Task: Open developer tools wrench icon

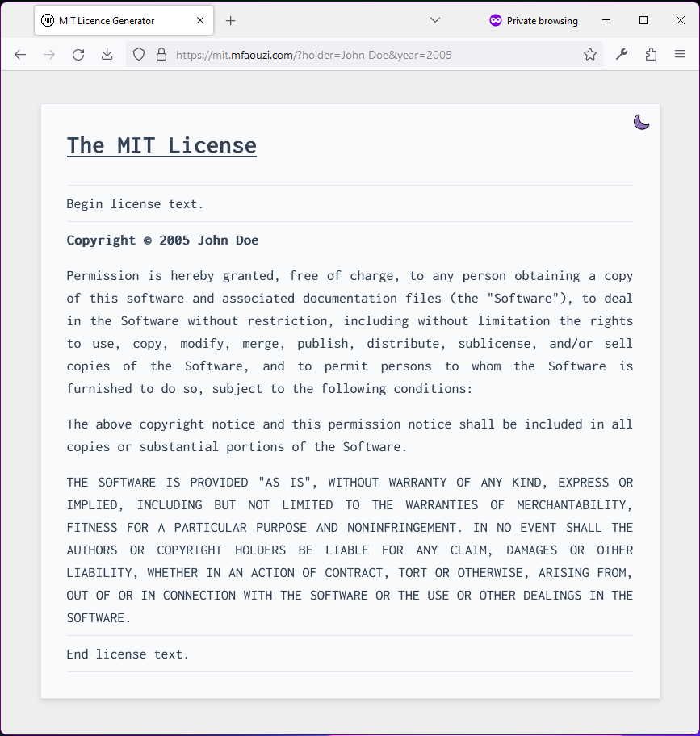Action: [622, 55]
